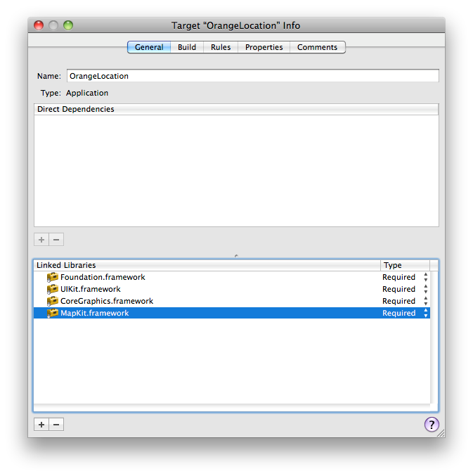Add a direct dependency with plus button
Image resolution: width=473 pixels, height=476 pixels.
(41, 239)
